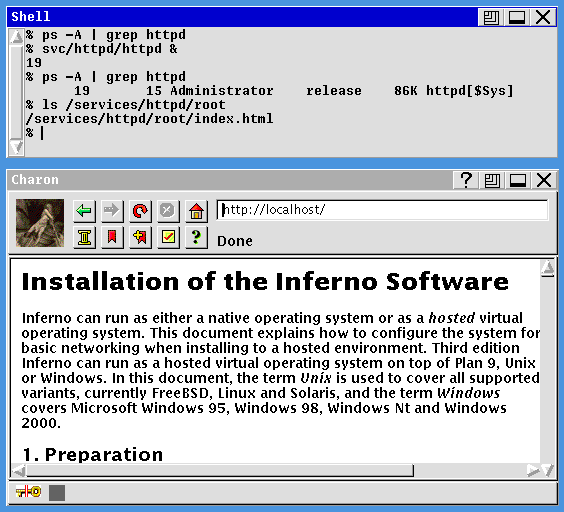The width and height of the screenshot is (564, 512).
Task: Open configuration with the checkmark icon
Action: click(x=168, y=237)
